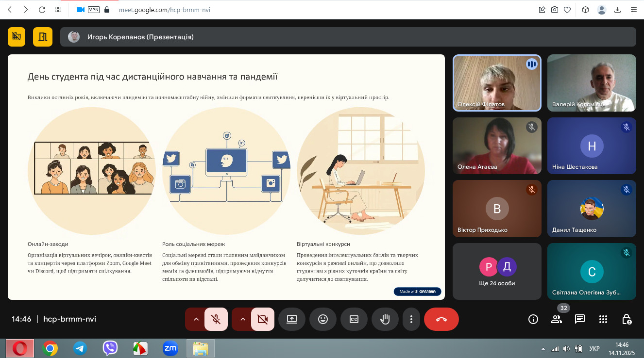The image size is (644, 358).
Task: Expand microphone audio settings arrow
Action: [x=196, y=319]
